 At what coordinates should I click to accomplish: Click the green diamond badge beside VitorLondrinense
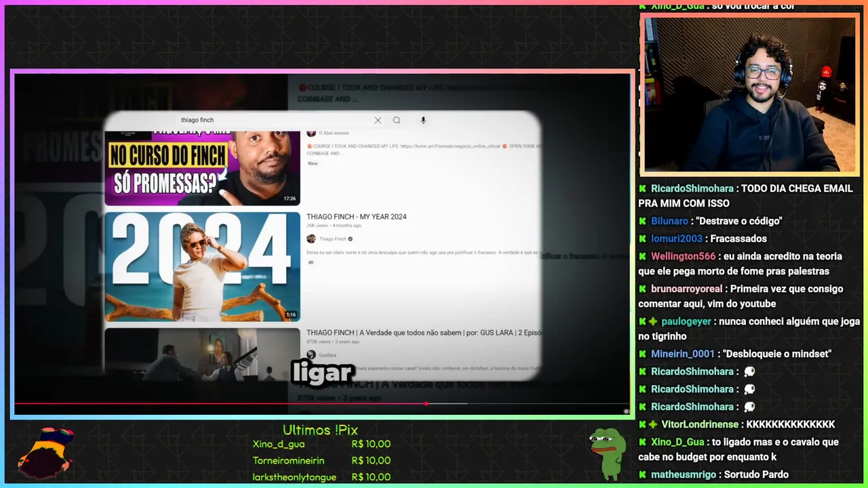[653, 424]
